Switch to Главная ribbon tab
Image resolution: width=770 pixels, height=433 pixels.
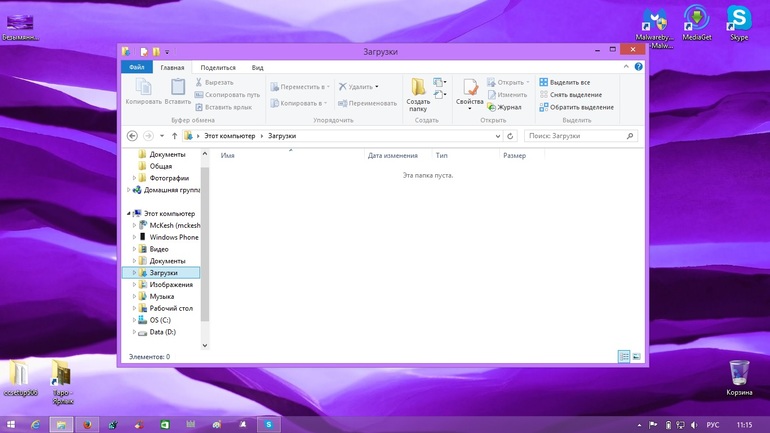click(172, 68)
